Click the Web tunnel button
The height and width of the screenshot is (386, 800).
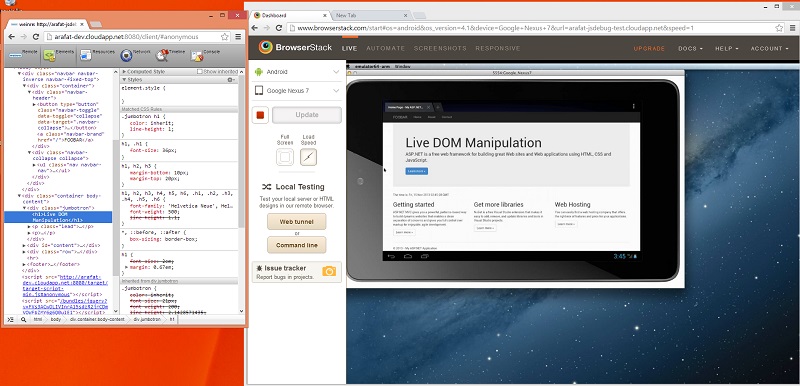coord(296,222)
